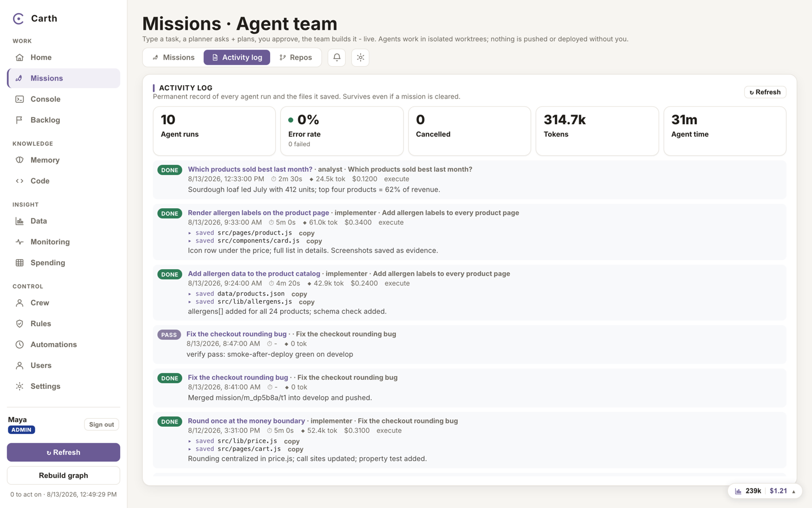812x508 pixels.
Task: Open Settings in the sidebar
Action: (x=63, y=387)
